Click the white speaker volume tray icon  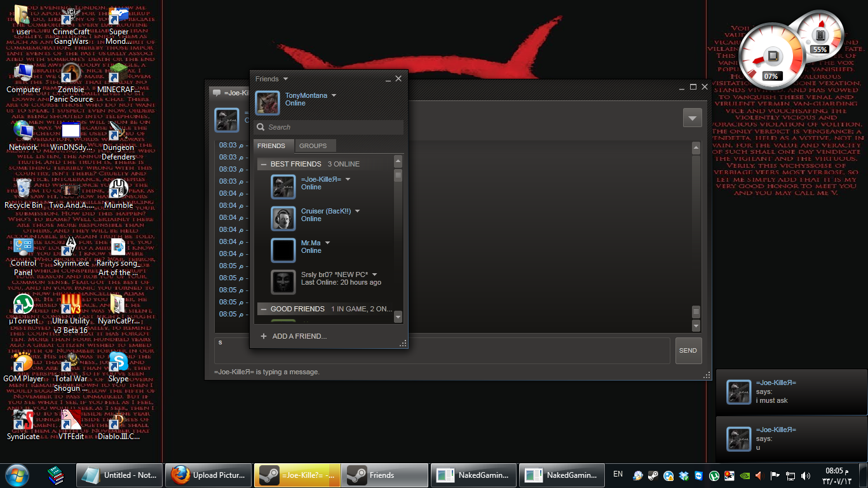click(x=806, y=475)
